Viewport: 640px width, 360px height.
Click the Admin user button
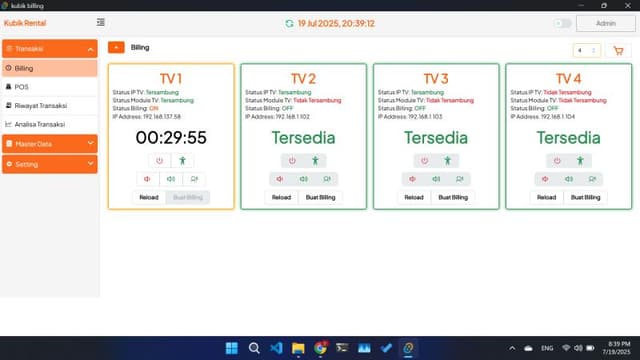pyautogui.click(x=606, y=23)
